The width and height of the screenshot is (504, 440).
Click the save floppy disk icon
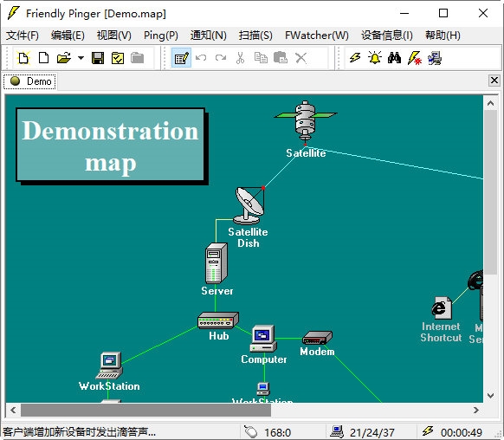pos(98,58)
